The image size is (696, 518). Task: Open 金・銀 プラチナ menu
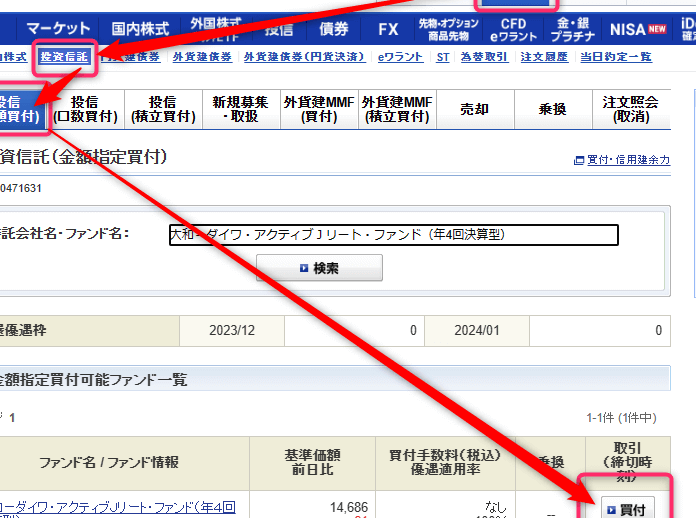(x=573, y=29)
